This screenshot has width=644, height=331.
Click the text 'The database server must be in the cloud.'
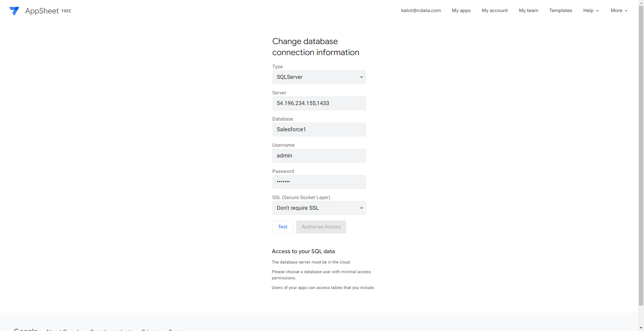click(311, 262)
